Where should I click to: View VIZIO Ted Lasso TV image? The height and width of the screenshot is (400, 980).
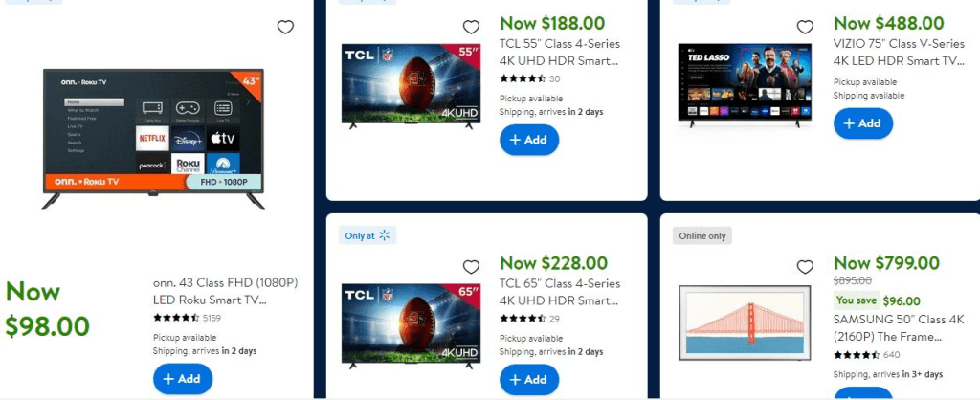point(745,85)
